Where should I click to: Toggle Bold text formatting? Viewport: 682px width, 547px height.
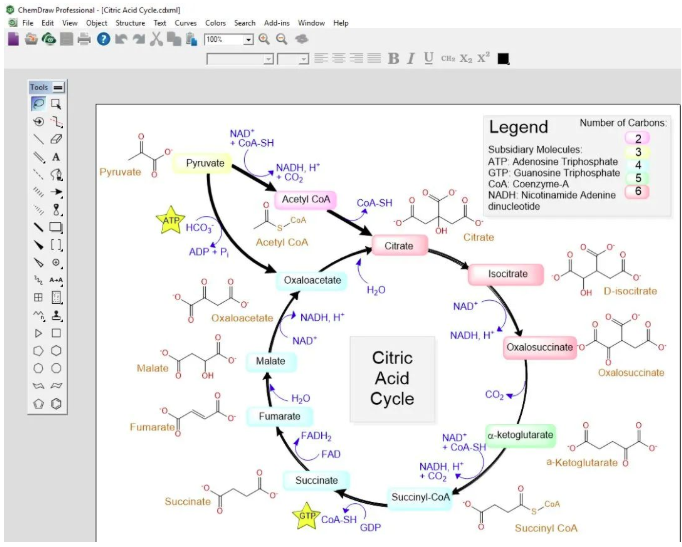coord(394,58)
